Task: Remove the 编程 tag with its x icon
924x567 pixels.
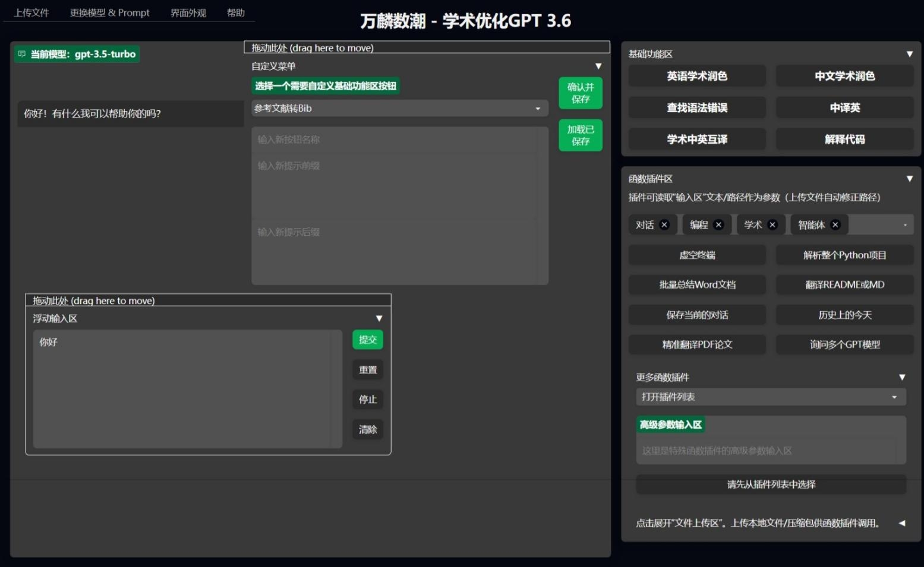Action: pyautogui.click(x=718, y=224)
